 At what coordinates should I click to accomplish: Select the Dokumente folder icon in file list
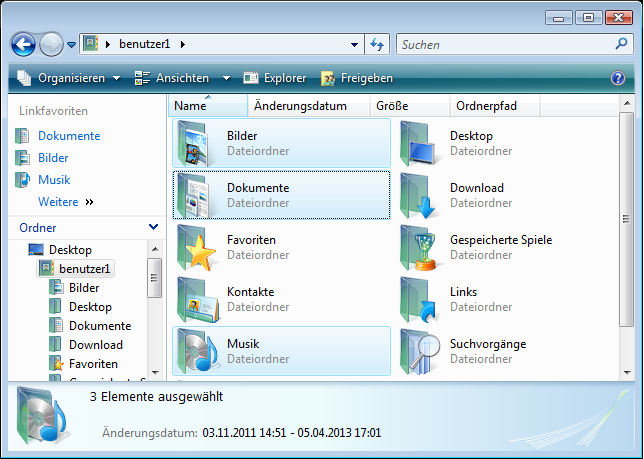coord(193,195)
